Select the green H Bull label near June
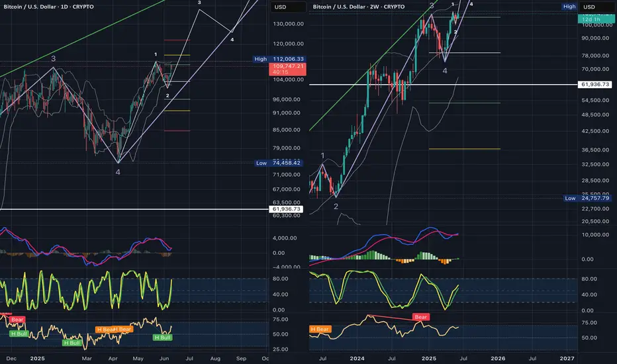This screenshot has width=617, height=364. click(x=162, y=338)
